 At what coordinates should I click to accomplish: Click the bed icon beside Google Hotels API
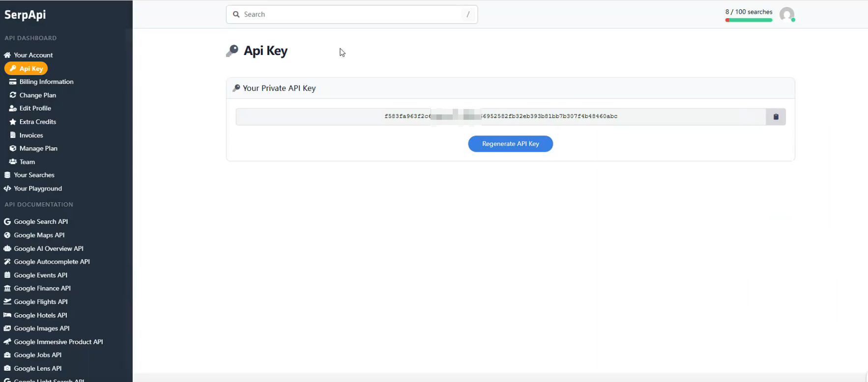[7, 315]
